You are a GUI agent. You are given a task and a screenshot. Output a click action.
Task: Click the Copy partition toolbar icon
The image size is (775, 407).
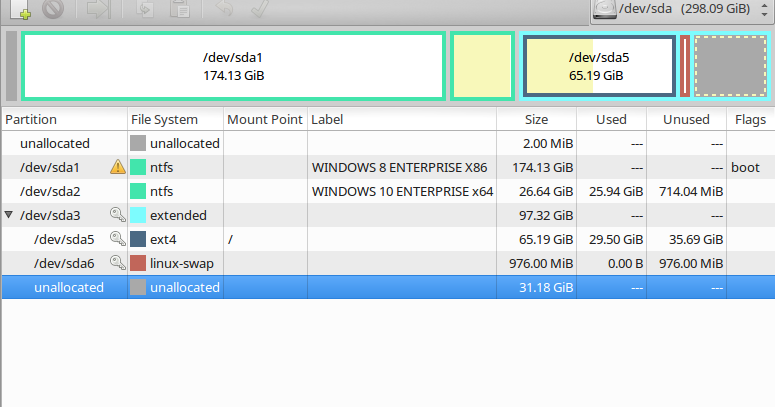[144, 12]
